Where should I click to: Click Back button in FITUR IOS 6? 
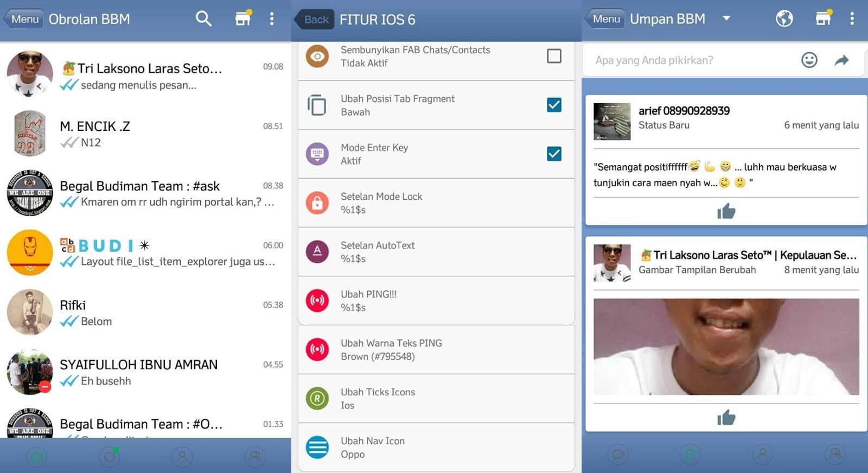tap(315, 20)
